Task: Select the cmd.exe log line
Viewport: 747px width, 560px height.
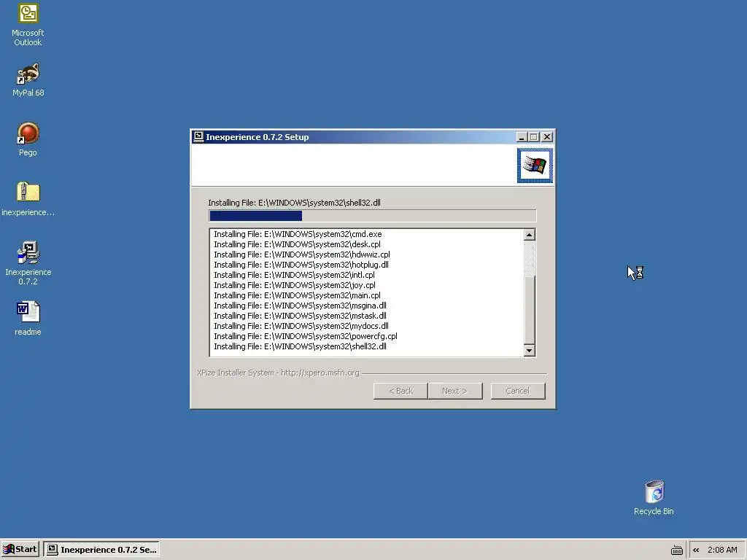Action: tap(298, 234)
